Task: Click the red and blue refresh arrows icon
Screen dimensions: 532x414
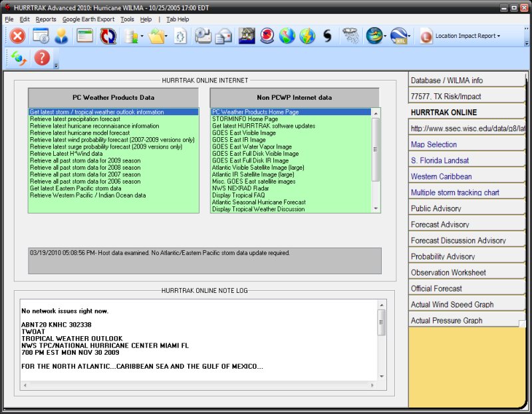Action: pyautogui.click(x=108, y=36)
